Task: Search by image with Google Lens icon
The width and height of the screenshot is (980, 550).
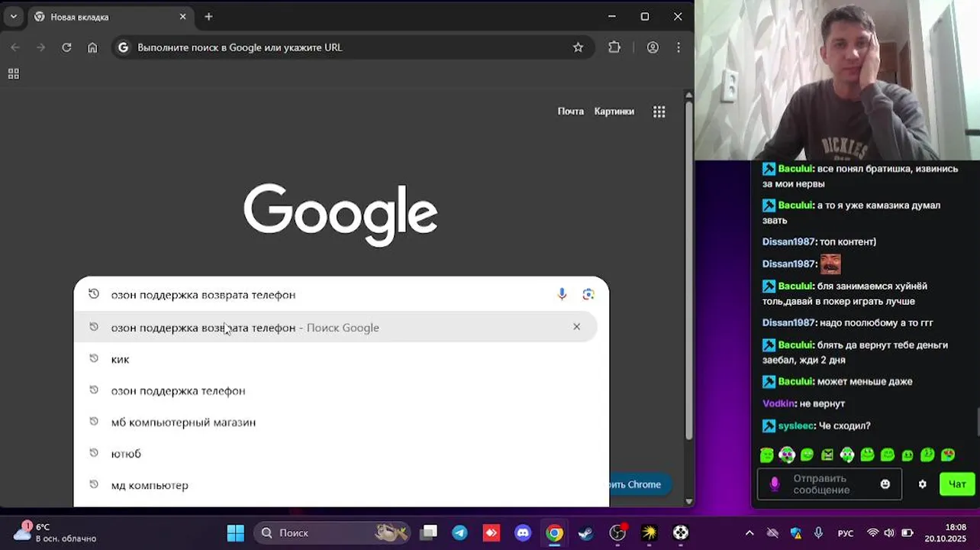Action: pos(588,294)
